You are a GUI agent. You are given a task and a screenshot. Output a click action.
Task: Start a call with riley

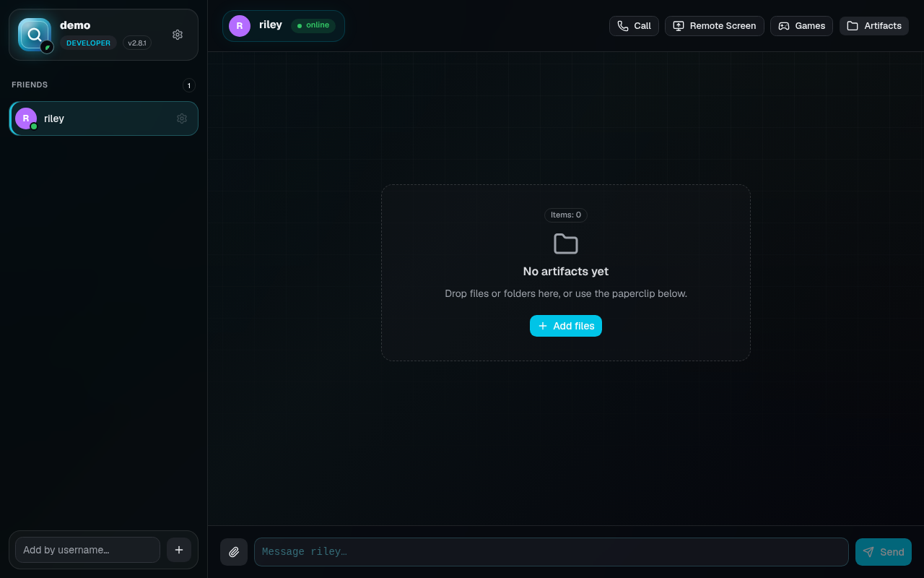[634, 26]
